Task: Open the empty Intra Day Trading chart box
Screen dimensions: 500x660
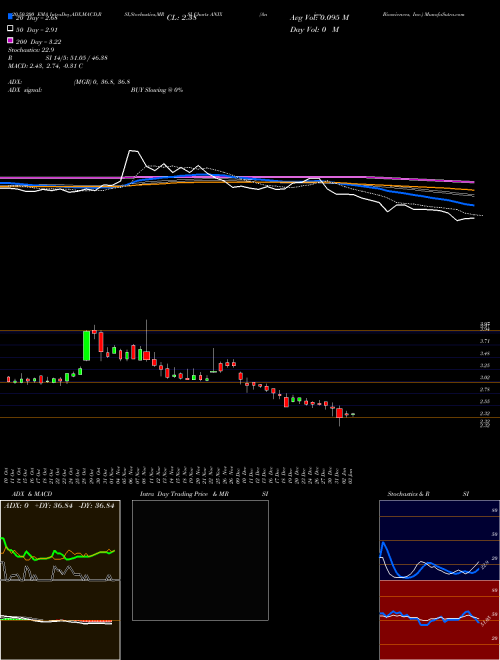Action: pos(200,560)
